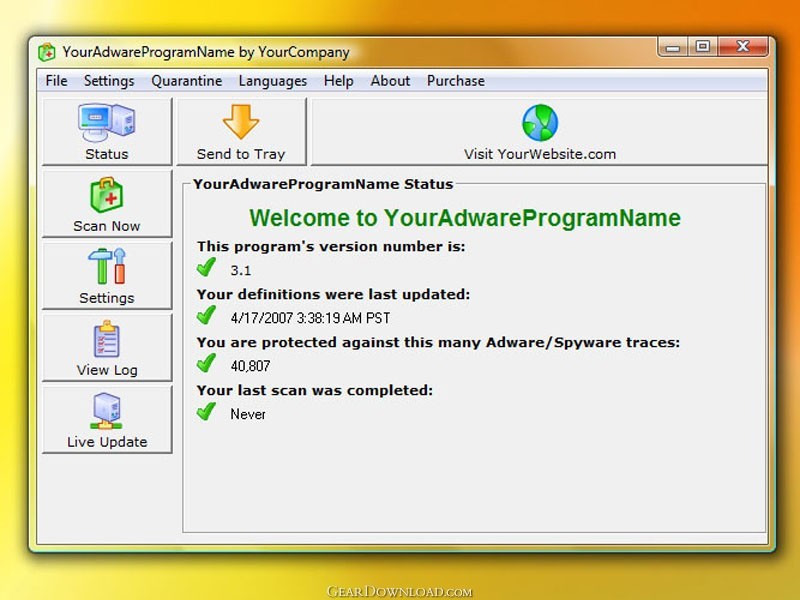800x600 pixels.
Task: Click the application icon in the title bar
Action: pyautogui.click(x=46, y=52)
